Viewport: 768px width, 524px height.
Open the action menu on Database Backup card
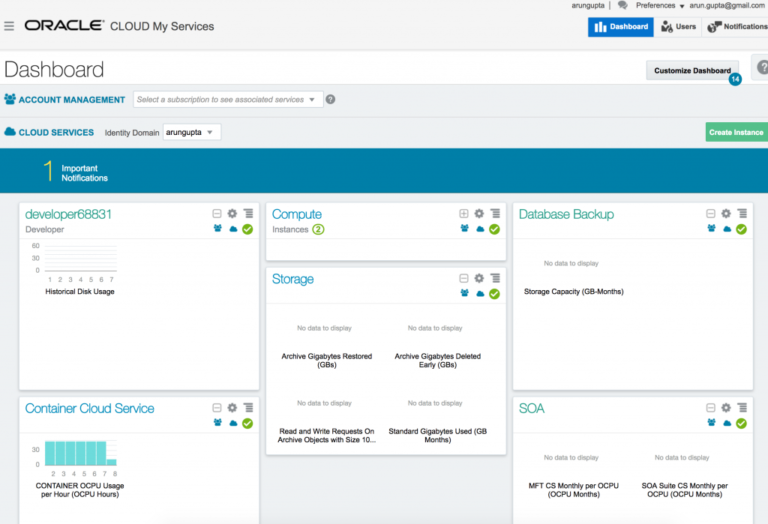(742, 214)
